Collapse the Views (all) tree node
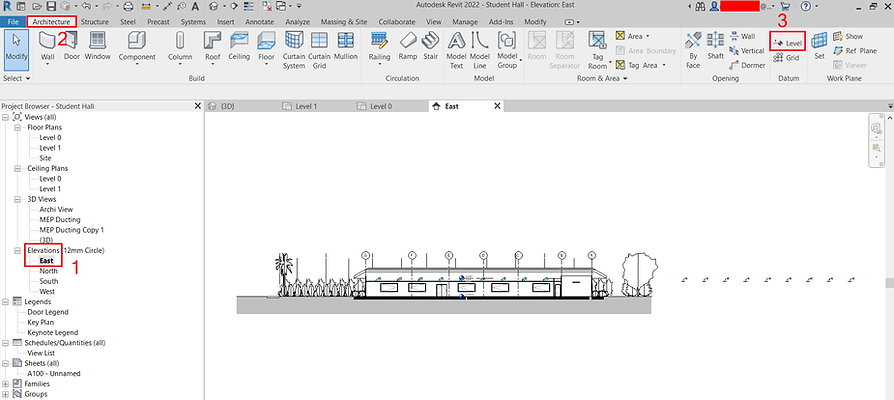Image resolution: width=894 pixels, height=400 pixels. (5, 117)
